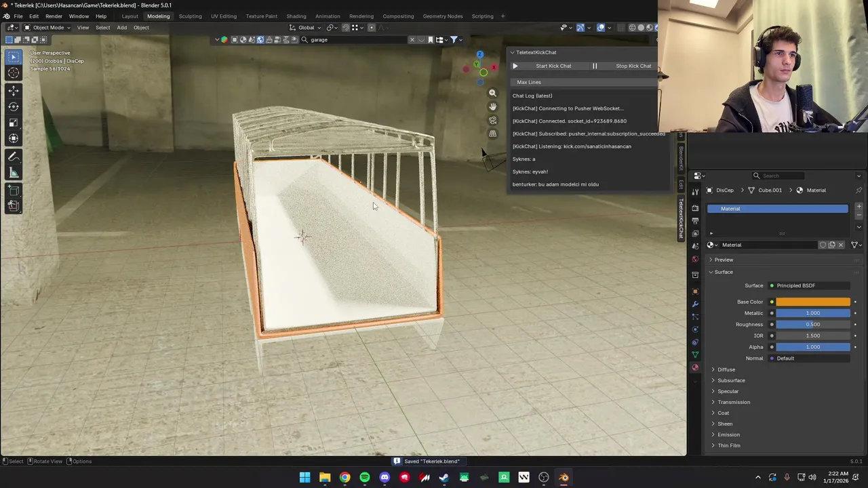Screen dimensions: 868x488
Task: Switch to solid viewport shading
Action: click(641, 28)
